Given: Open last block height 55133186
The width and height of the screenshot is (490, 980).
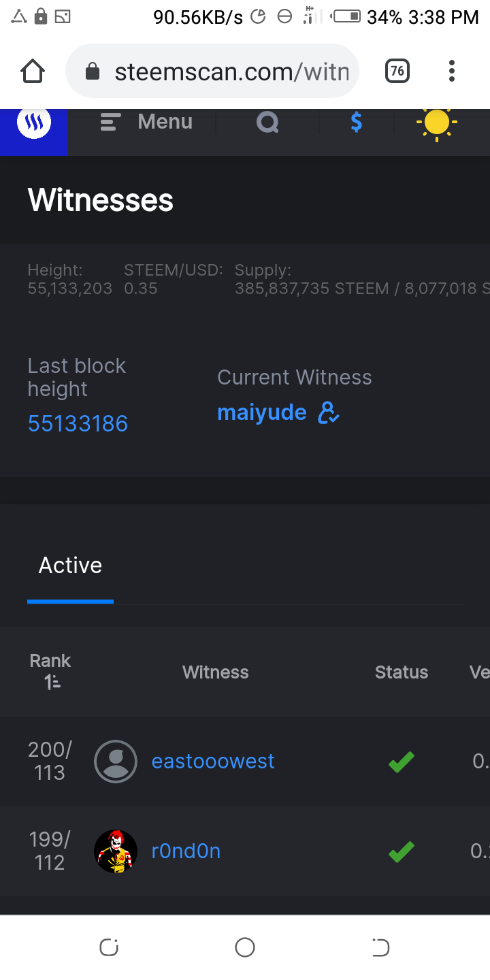Looking at the screenshot, I should 78,423.
